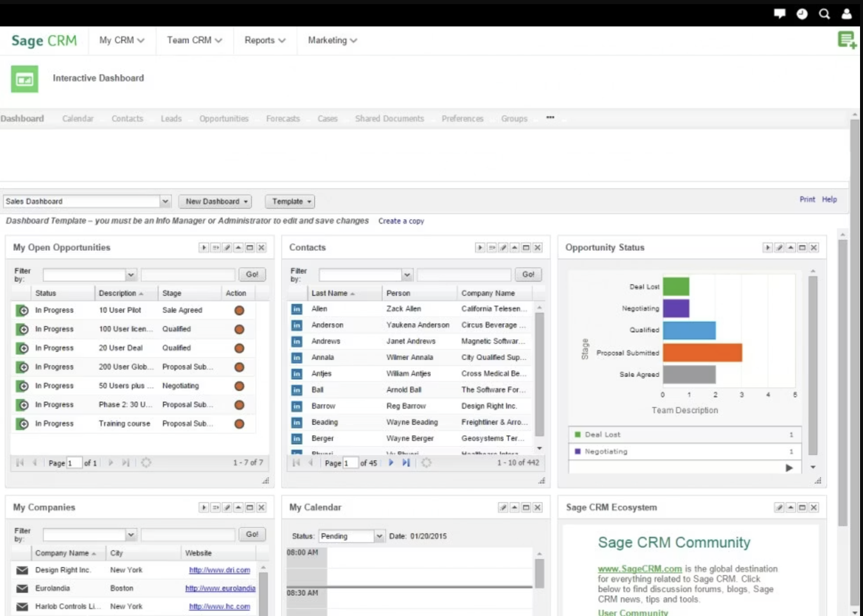
Task: Switch to the Calendar tab
Action: (x=78, y=119)
